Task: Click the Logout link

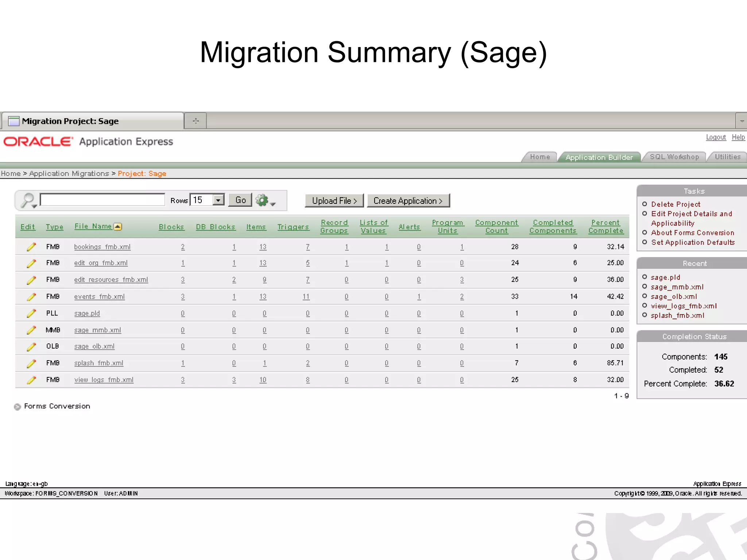Action: tap(716, 137)
